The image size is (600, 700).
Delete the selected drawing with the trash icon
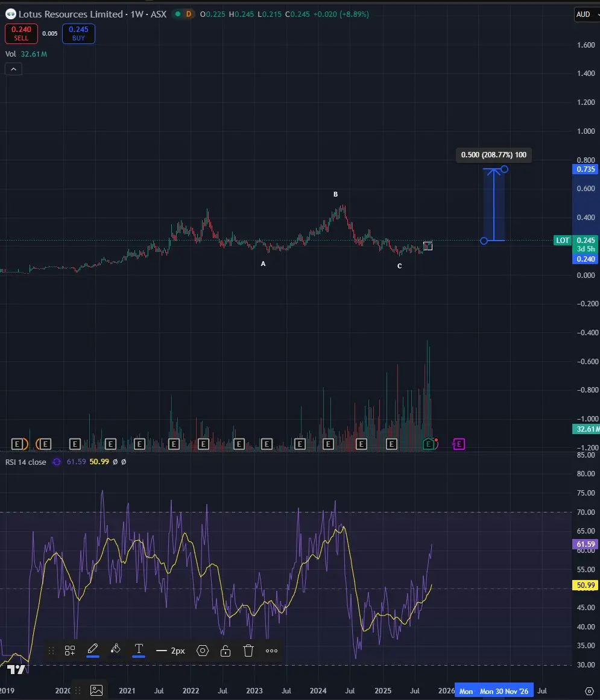click(248, 651)
